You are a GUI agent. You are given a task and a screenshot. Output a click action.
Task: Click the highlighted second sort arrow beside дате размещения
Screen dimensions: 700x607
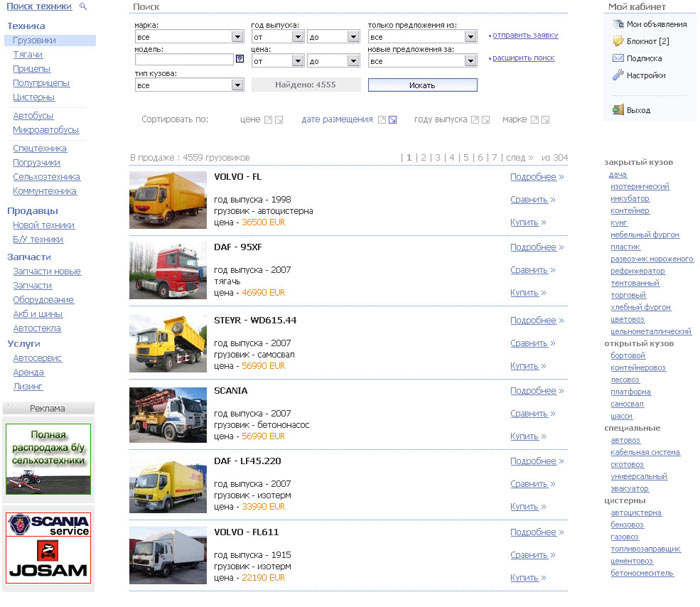[392, 120]
